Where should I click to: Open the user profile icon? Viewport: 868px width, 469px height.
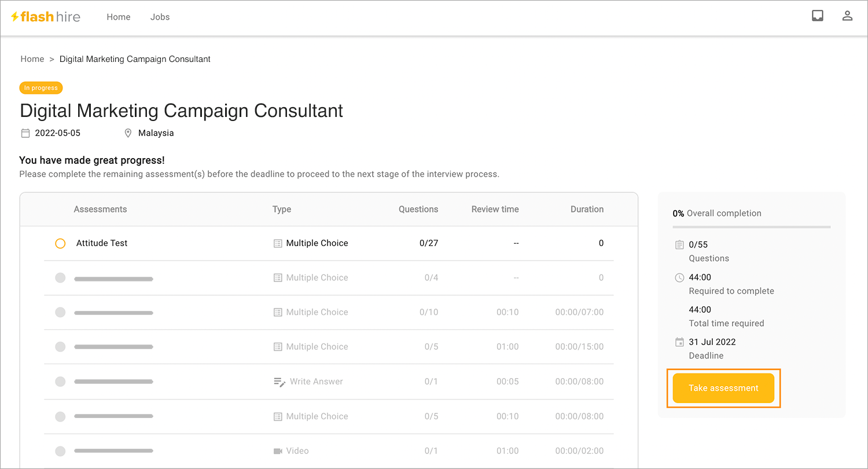pyautogui.click(x=847, y=16)
